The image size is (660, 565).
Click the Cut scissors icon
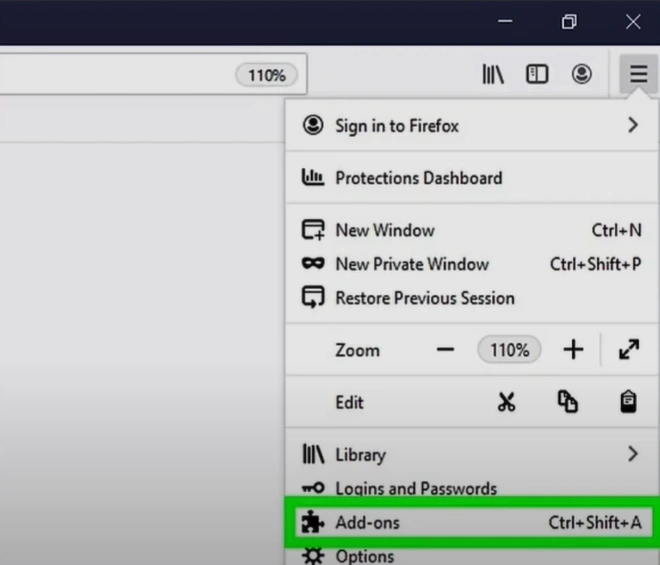[506, 402]
